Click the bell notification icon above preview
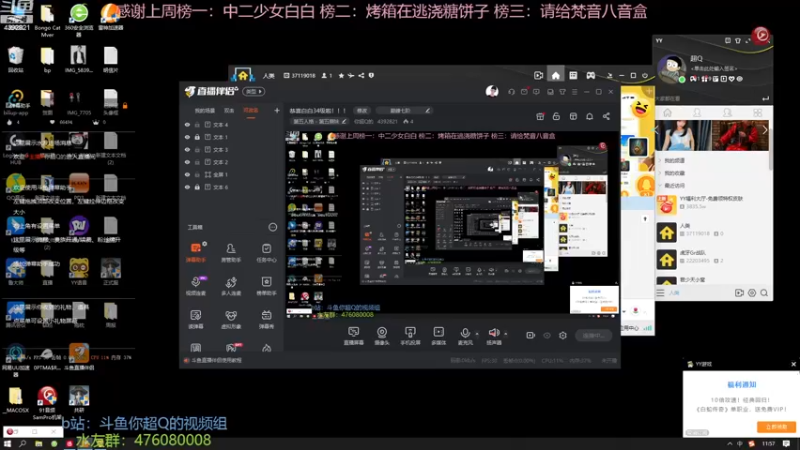The width and height of the screenshot is (800, 450). 589,117
